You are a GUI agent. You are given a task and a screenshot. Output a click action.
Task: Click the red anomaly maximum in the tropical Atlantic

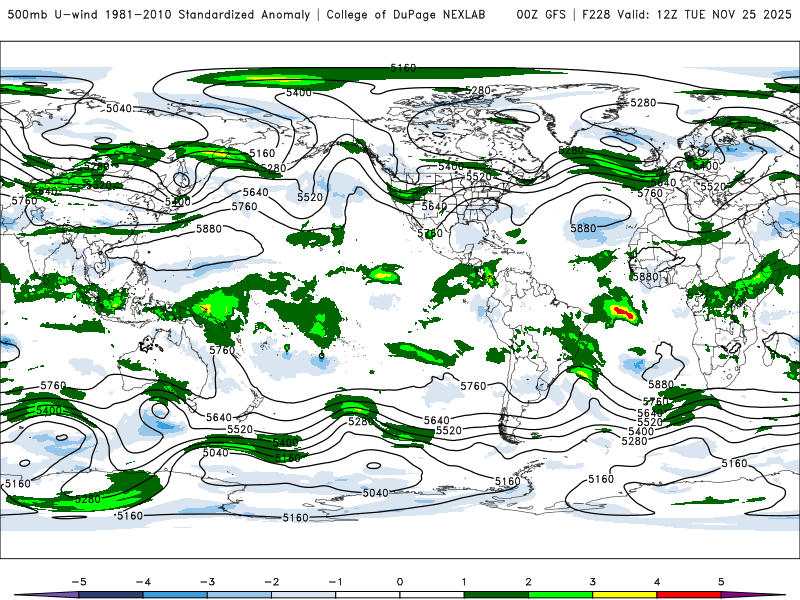[x=624, y=312]
